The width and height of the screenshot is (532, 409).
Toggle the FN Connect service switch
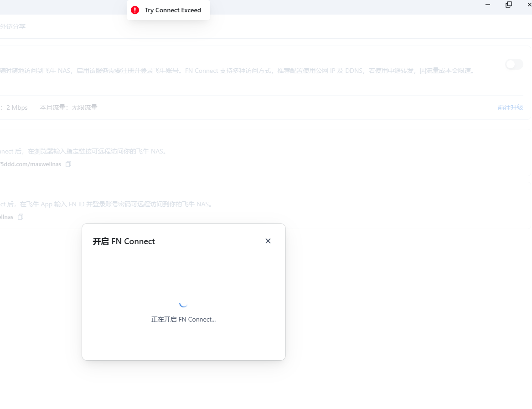tap(514, 64)
